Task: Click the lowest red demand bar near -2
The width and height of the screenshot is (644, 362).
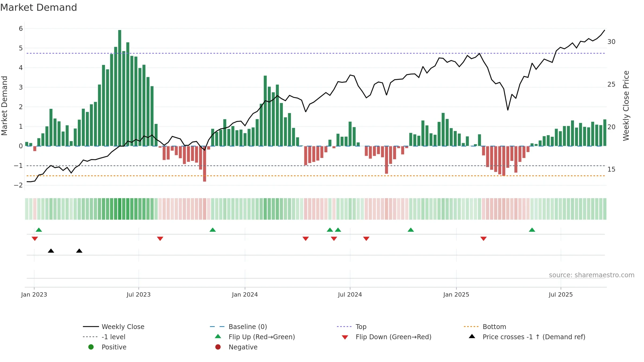Action: [205, 164]
